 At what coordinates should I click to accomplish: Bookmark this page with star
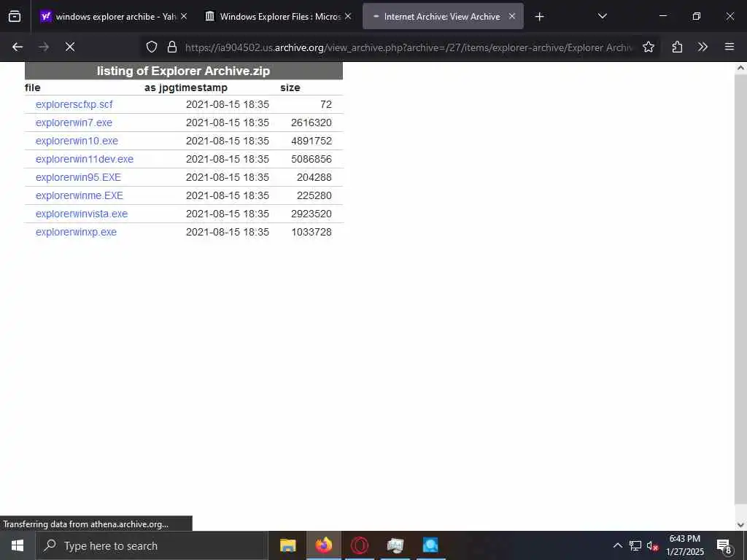[x=649, y=47]
